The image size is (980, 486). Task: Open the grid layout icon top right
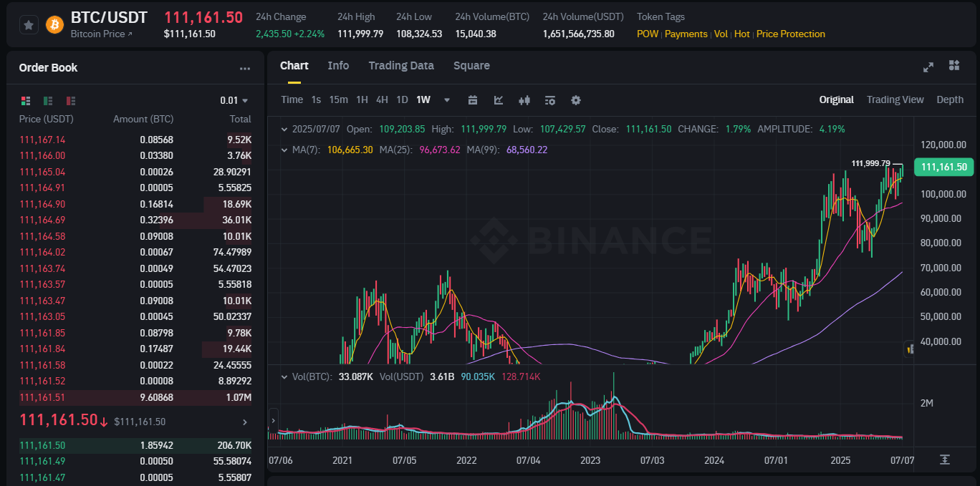953,67
